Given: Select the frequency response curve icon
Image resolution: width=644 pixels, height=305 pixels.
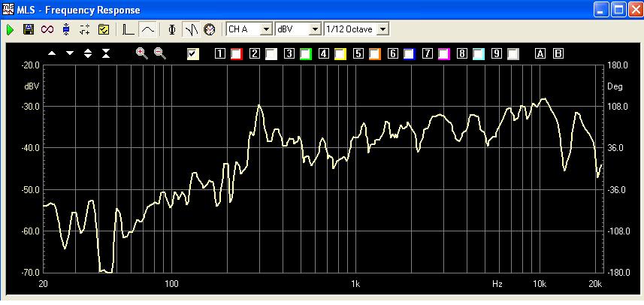Looking at the screenshot, I should (147, 29).
